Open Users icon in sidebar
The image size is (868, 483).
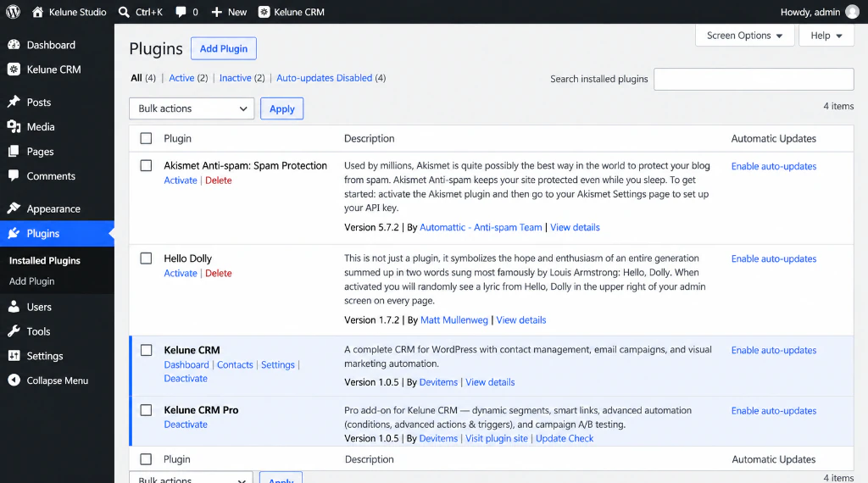pyautogui.click(x=14, y=307)
